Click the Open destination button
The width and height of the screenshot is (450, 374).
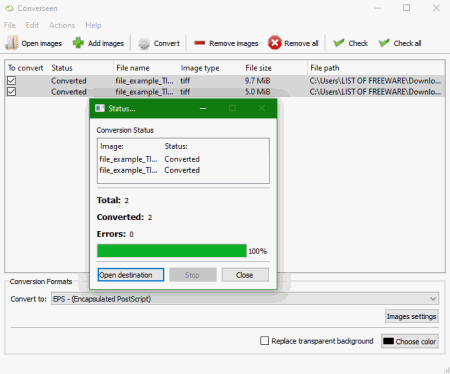tap(131, 275)
